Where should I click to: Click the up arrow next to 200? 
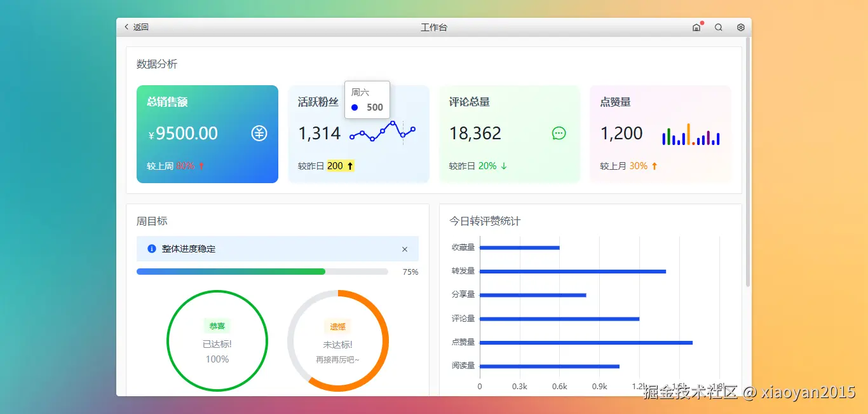(x=349, y=166)
